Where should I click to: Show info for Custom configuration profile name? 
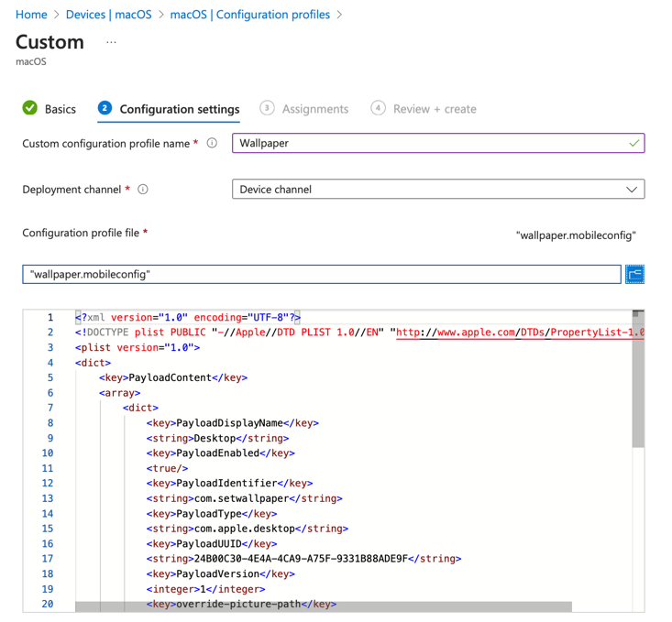coord(212,143)
